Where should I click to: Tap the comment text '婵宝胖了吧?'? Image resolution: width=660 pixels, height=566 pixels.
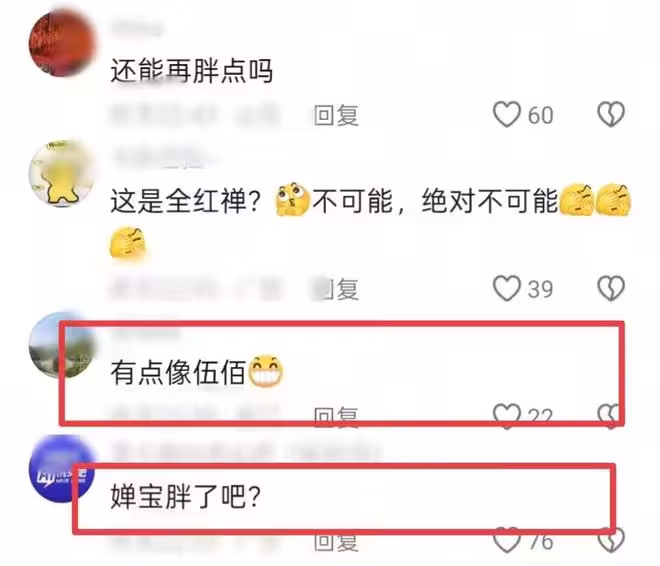[186, 497]
